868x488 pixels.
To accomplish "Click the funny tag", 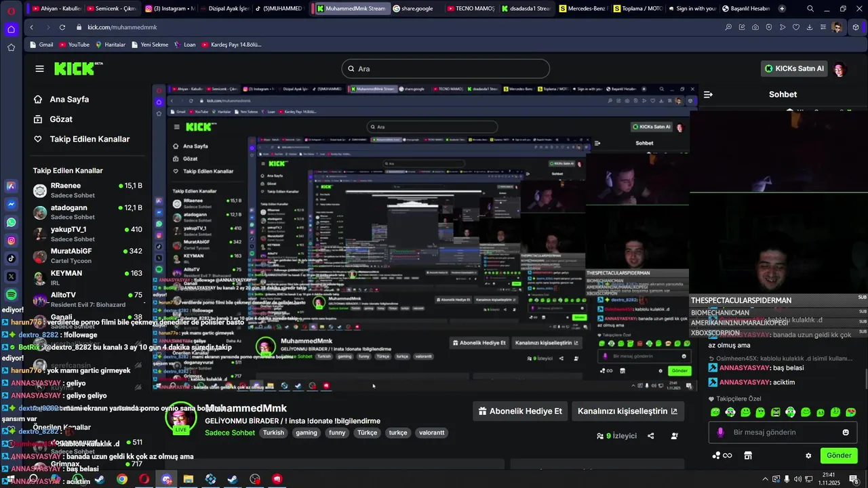I will (x=337, y=432).
